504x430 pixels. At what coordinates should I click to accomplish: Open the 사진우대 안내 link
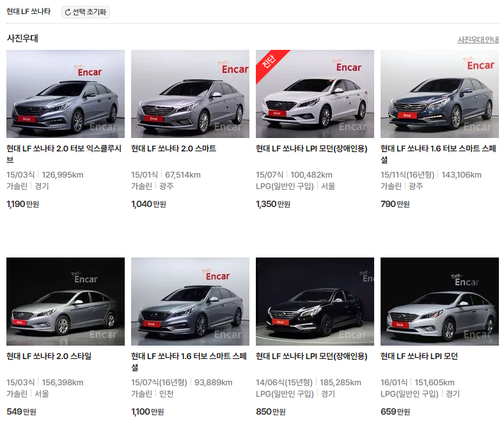coord(478,40)
